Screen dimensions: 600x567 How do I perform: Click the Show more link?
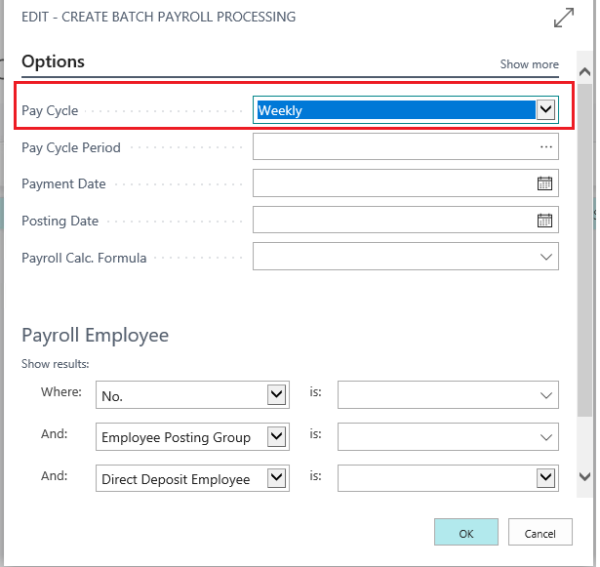529,64
